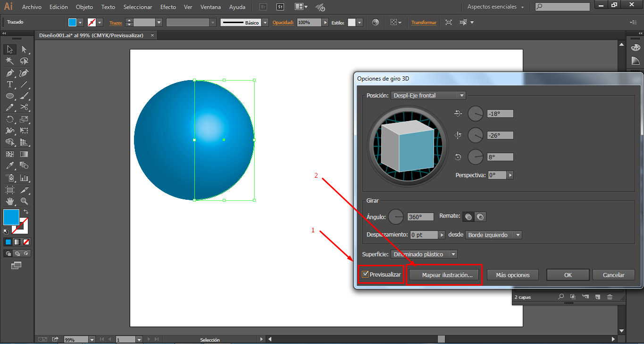Choose the Pencil tool
Viewport: 644px width, 344px height.
(x=9, y=107)
